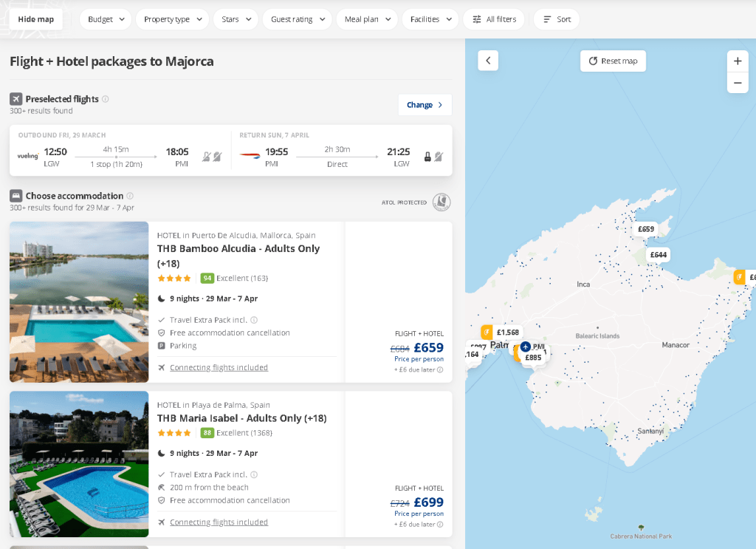Click the 200 m from the beach icon
The height and width of the screenshot is (549, 756).
162,488
